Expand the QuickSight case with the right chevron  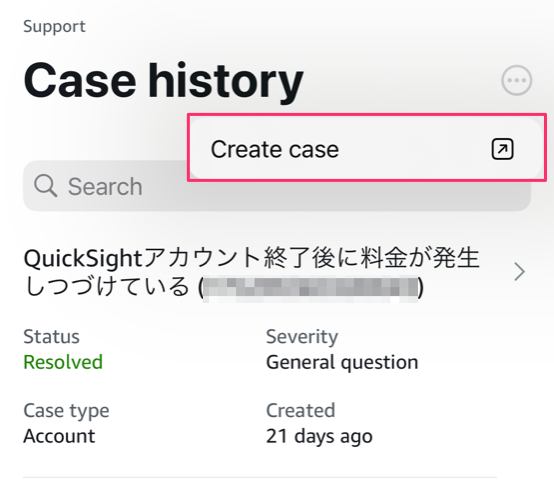click(519, 271)
